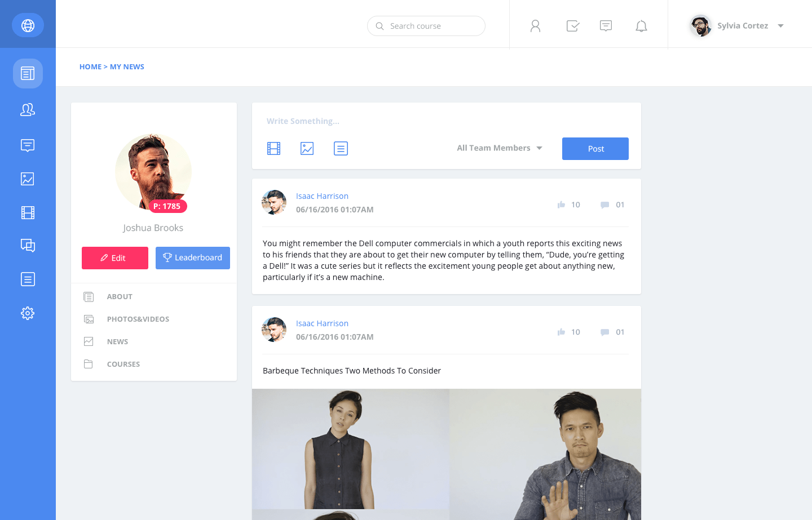
Task: Open the header chat message icon
Action: coord(606,26)
